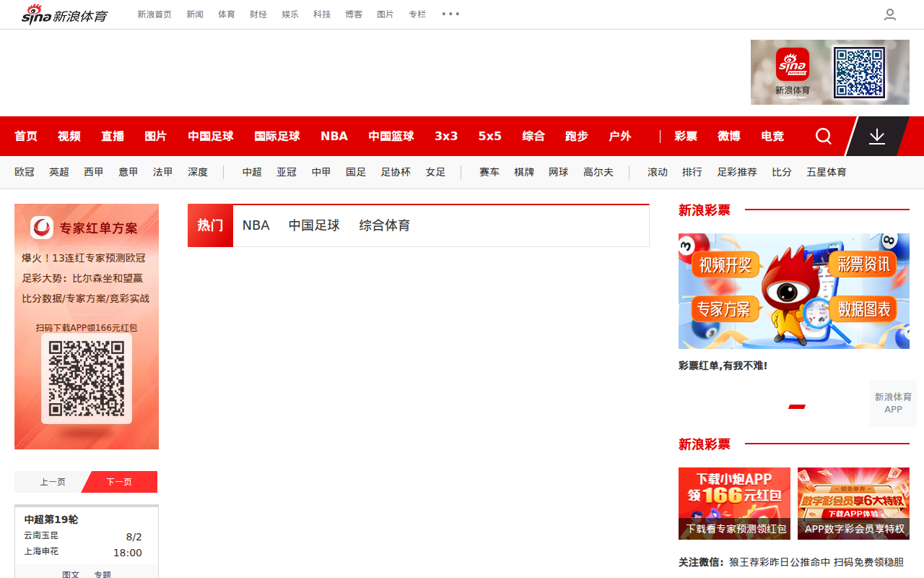Open 滚动 sub-navigation link
The height and width of the screenshot is (578, 924).
click(658, 172)
